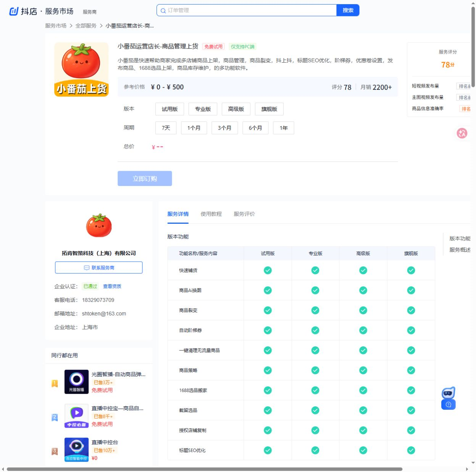
Task: Switch to the 服务详情 tab
Action: tap(178, 214)
